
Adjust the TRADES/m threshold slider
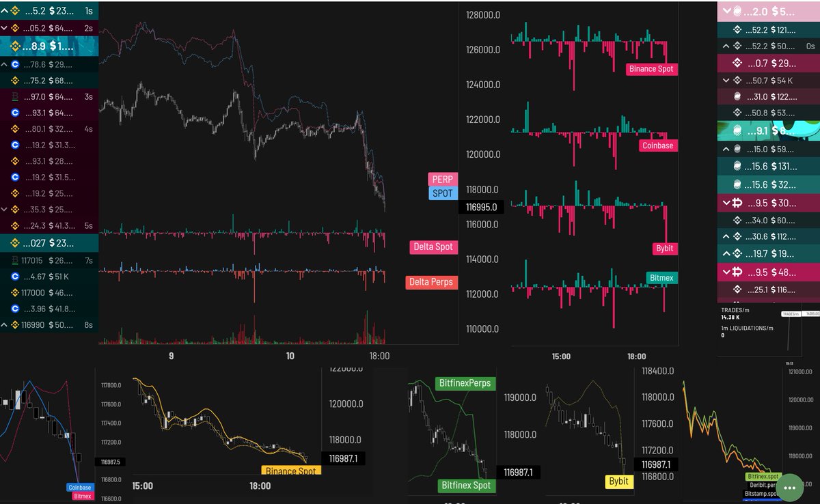click(x=793, y=315)
